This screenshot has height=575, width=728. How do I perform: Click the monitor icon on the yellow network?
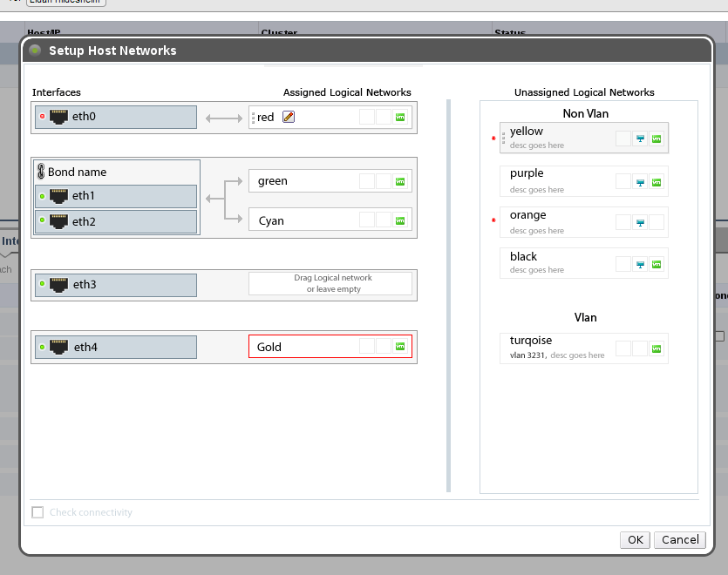639,138
